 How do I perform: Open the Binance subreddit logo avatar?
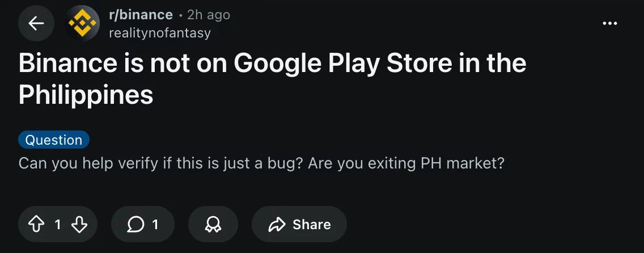(83, 23)
